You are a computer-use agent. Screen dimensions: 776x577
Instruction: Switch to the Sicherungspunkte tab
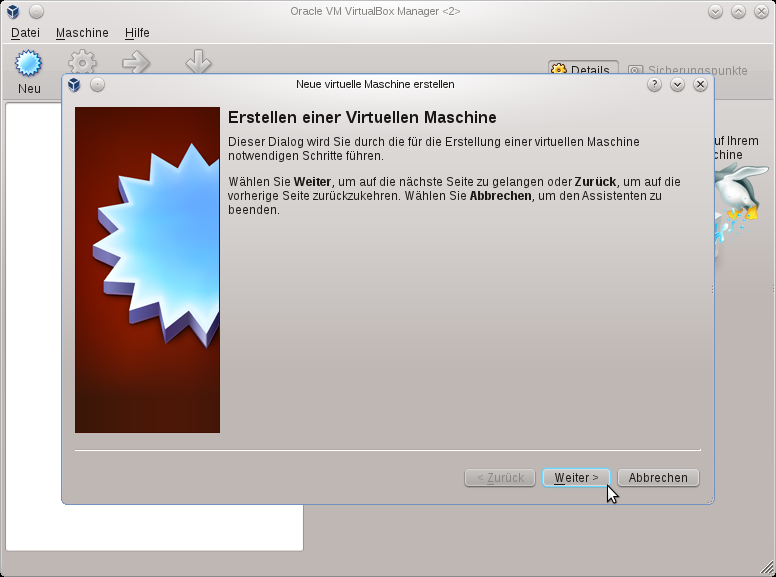pyautogui.click(x=687, y=70)
